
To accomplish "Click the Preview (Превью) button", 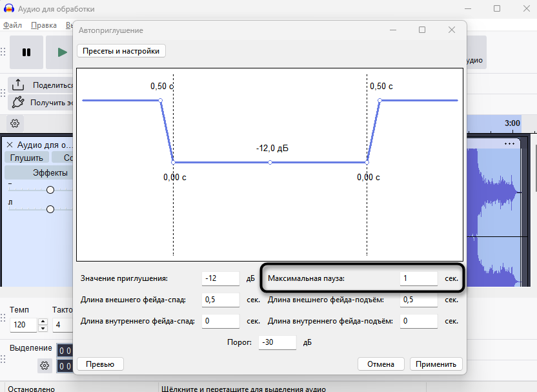I will pyautogui.click(x=100, y=364).
